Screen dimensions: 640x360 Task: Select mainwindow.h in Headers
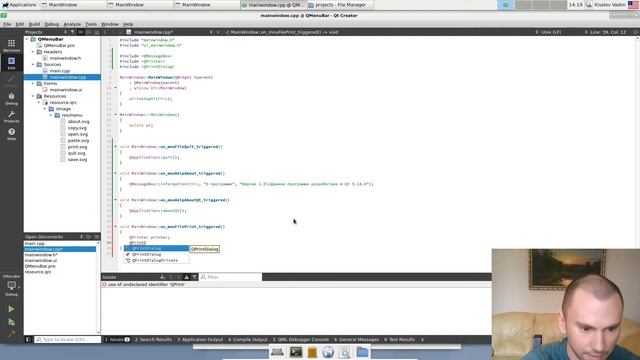pos(65,58)
